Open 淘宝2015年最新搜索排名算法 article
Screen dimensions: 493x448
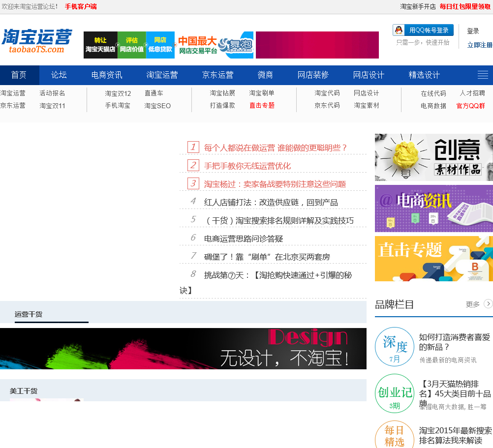(455, 435)
